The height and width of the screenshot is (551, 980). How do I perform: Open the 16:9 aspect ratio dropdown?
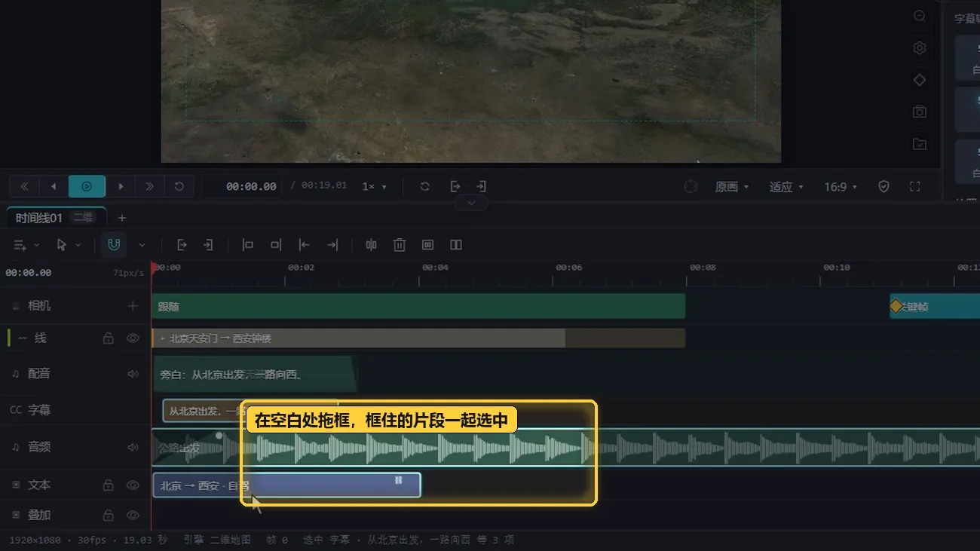[x=841, y=186]
